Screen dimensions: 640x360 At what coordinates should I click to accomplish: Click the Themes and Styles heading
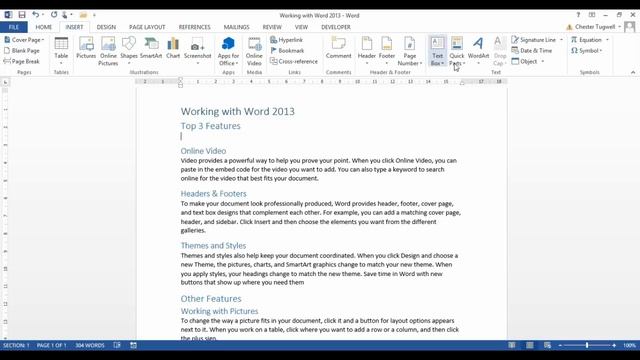[x=213, y=246]
